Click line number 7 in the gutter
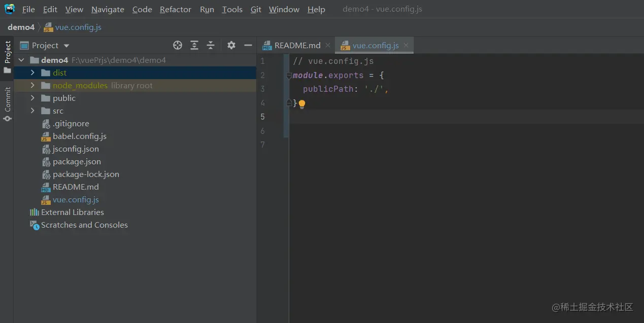This screenshot has height=323, width=644. (262, 145)
